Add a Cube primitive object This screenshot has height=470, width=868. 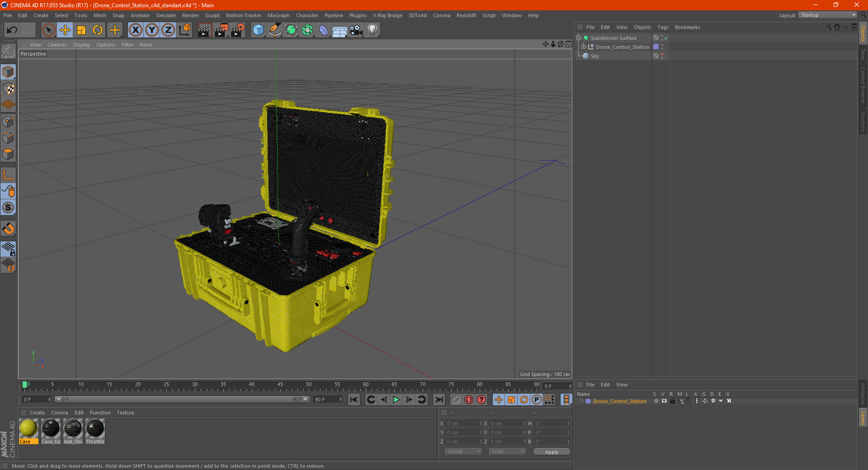click(258, 30)
